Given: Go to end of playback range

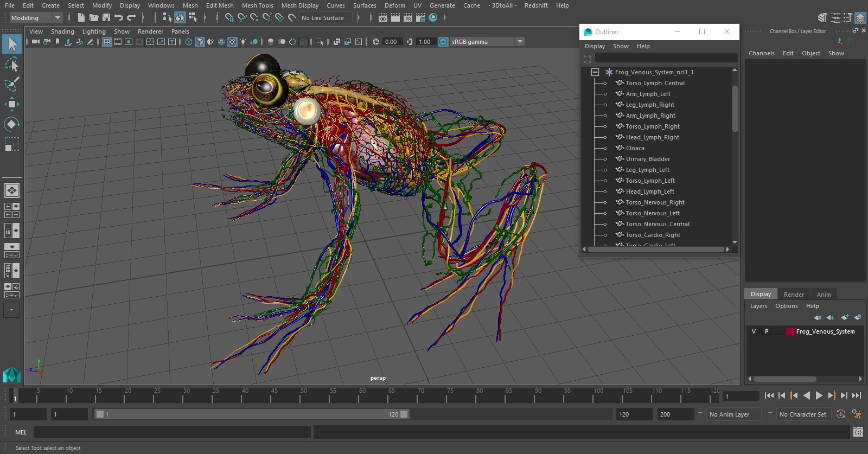Looking at the screenshot, I should point(857,395).
